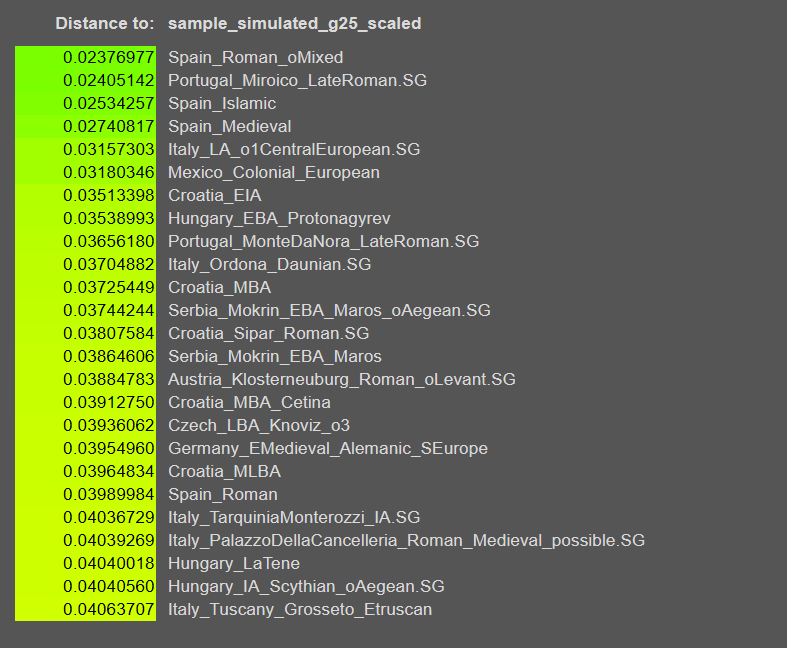787x648 pixels.
Task: Select the Spain_Medieval population name
Action: point(229,127)
